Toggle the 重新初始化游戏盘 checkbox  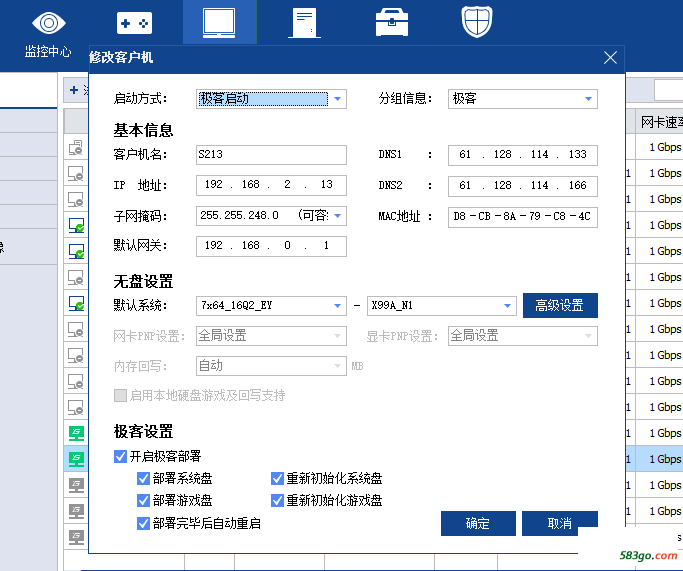click(x=277, y=500)
